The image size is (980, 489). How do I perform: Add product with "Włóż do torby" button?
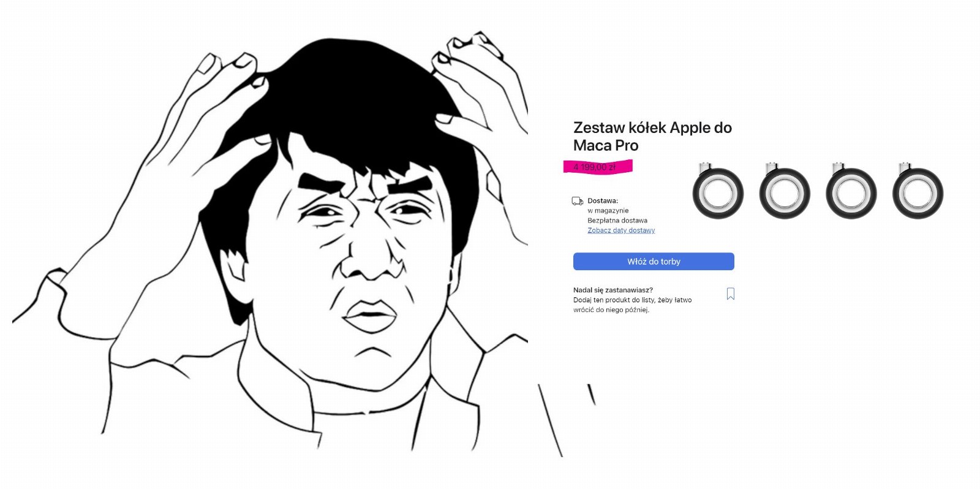[654, 262]
